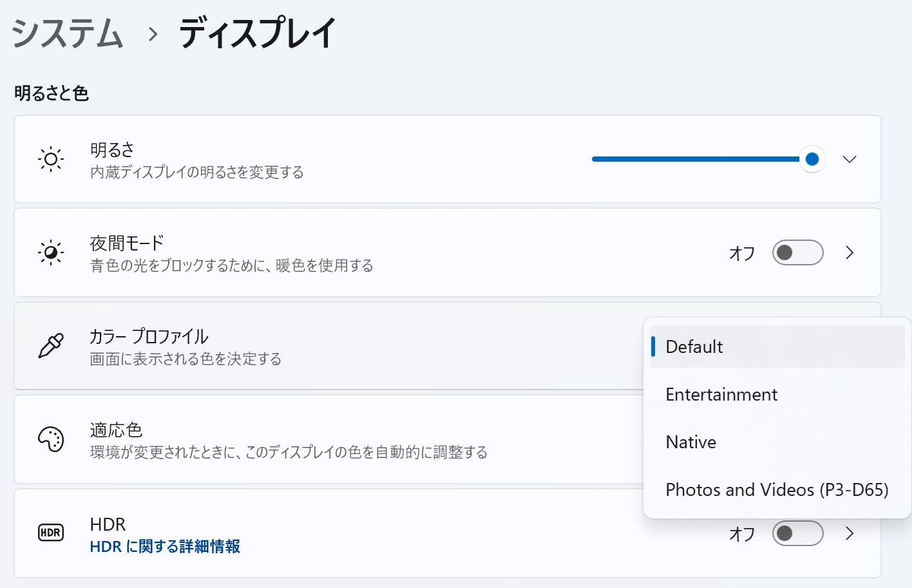Click the night light (夜間モード) icon
This screenshot has height=588, width=912.
tap(51, 252)
